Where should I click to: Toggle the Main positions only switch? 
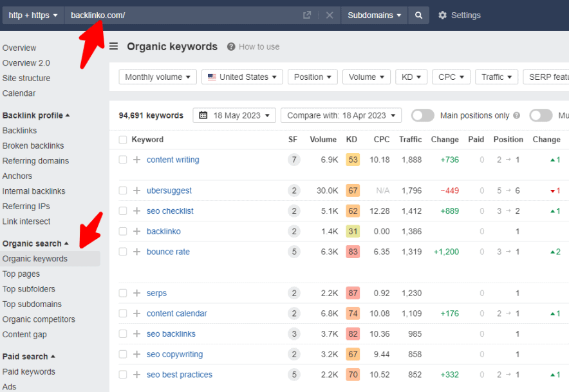[x=422, y=115]
